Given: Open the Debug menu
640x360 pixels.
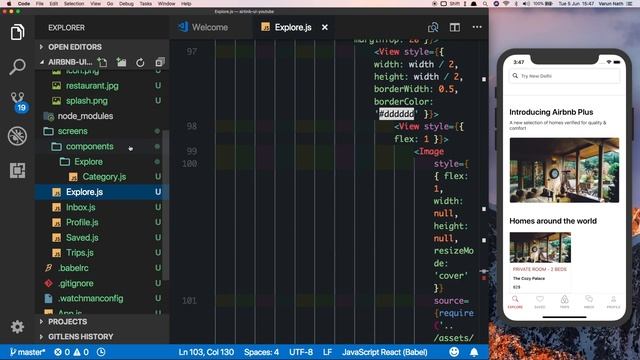Looking at the screenshot, I should coord(126,4).
